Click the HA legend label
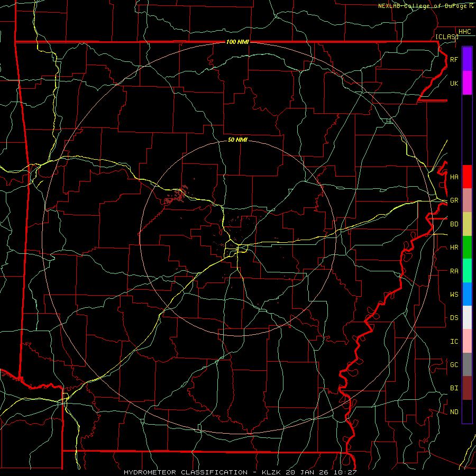The height and width of the screenshot is (476, 476). 454,177
